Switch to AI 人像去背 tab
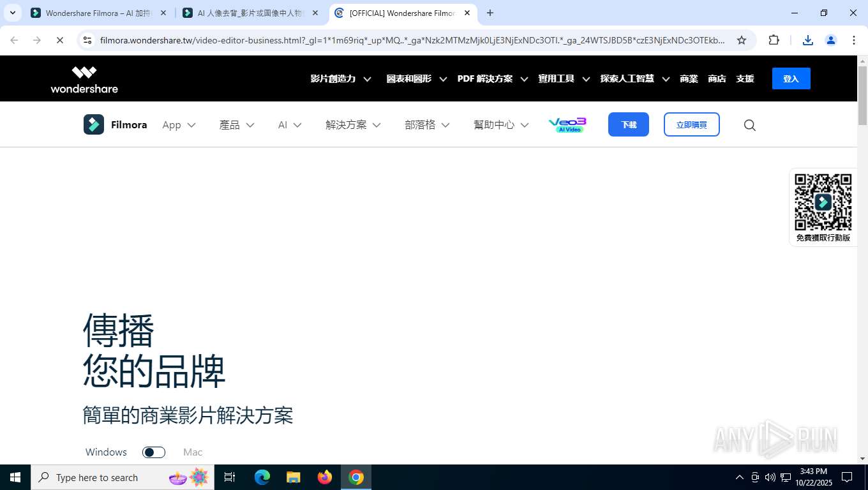 pos(251,13)
